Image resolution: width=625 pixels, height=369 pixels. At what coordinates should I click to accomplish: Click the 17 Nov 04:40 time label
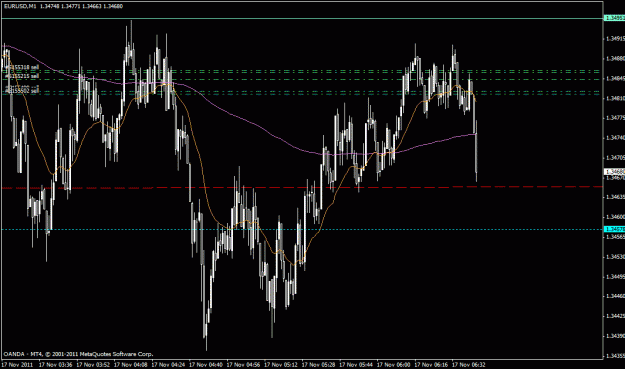point(206,365)
